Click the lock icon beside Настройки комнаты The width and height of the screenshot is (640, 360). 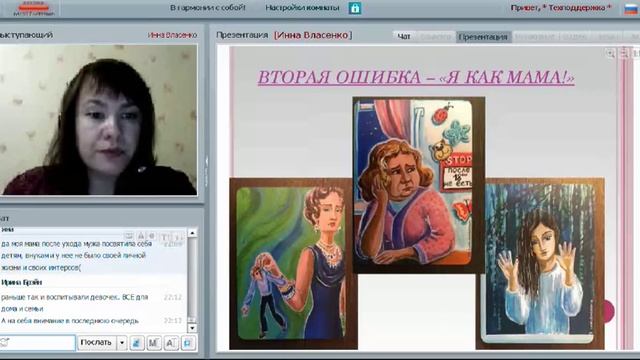coord(355,8)
